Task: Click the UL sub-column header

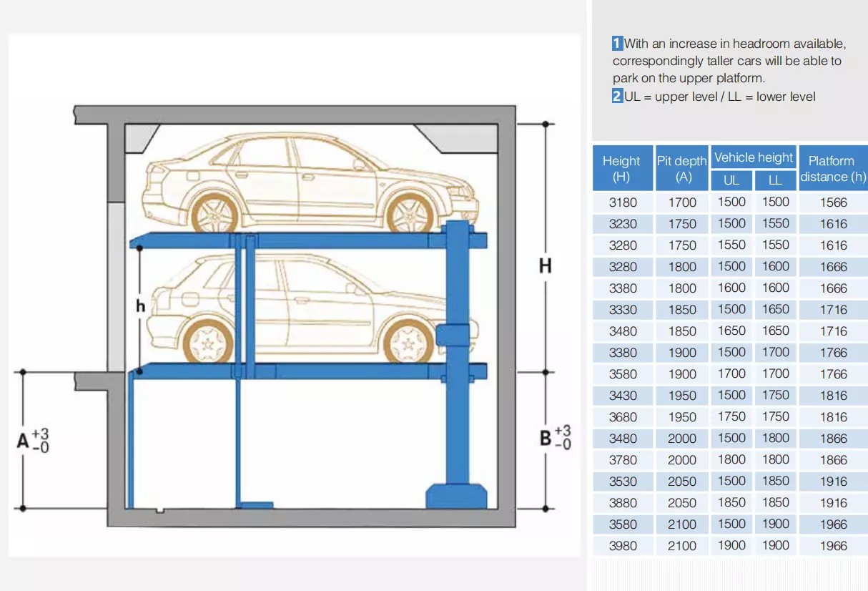Action: 731,180
